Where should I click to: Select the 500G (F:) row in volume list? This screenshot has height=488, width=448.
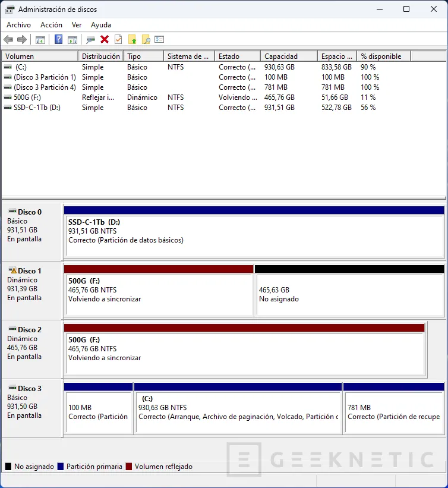(x=29, y=97)
